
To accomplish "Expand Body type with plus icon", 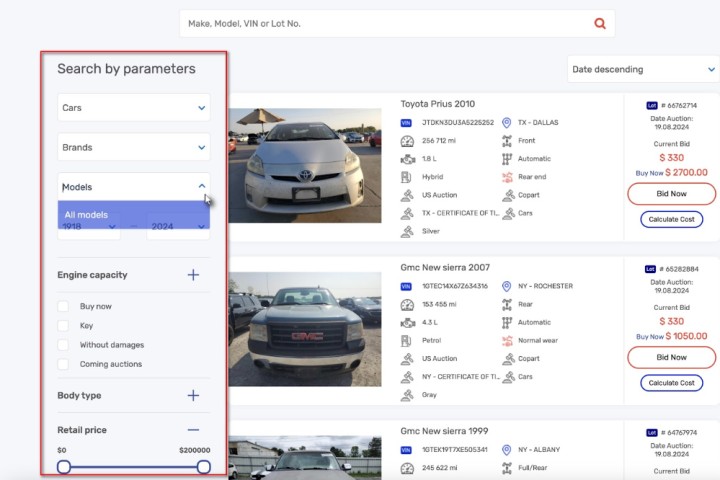I will click(193, 395).
